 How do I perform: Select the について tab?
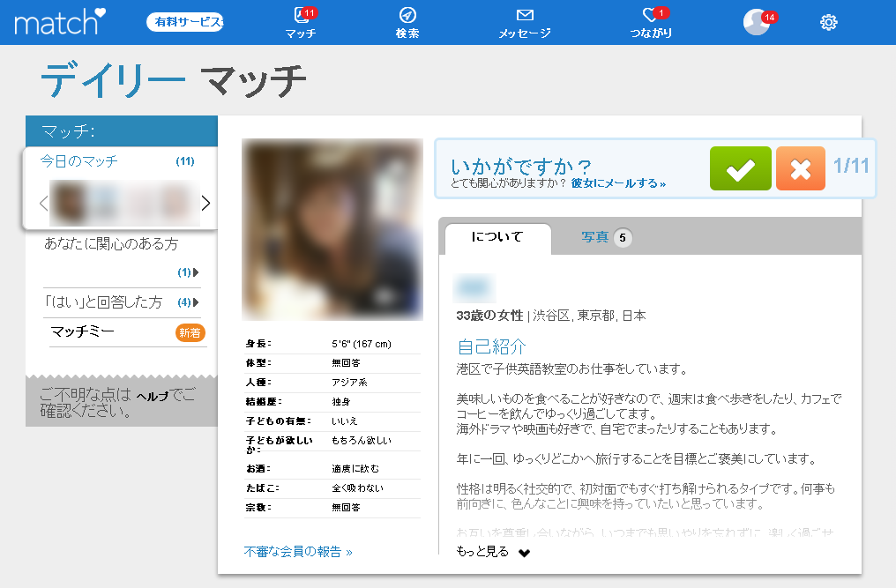coord(497,237)
